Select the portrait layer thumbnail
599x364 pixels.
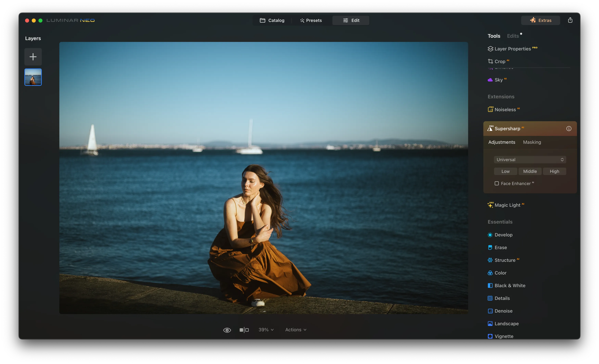click(x=33, y=77)
